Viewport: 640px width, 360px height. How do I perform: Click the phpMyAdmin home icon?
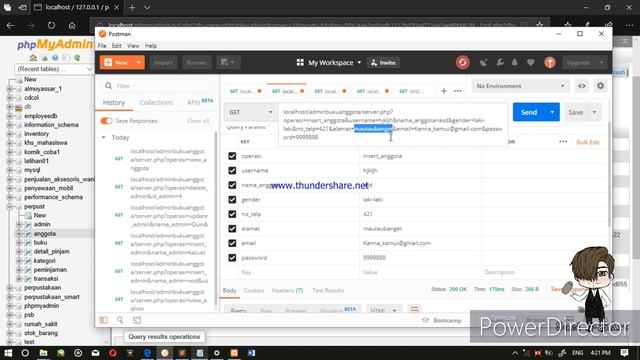(x=33, y=58)
